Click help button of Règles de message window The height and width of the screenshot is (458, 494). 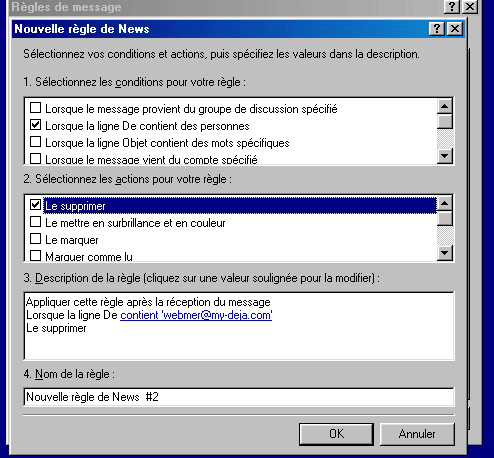pyautogui.click(x=452, y=7)
